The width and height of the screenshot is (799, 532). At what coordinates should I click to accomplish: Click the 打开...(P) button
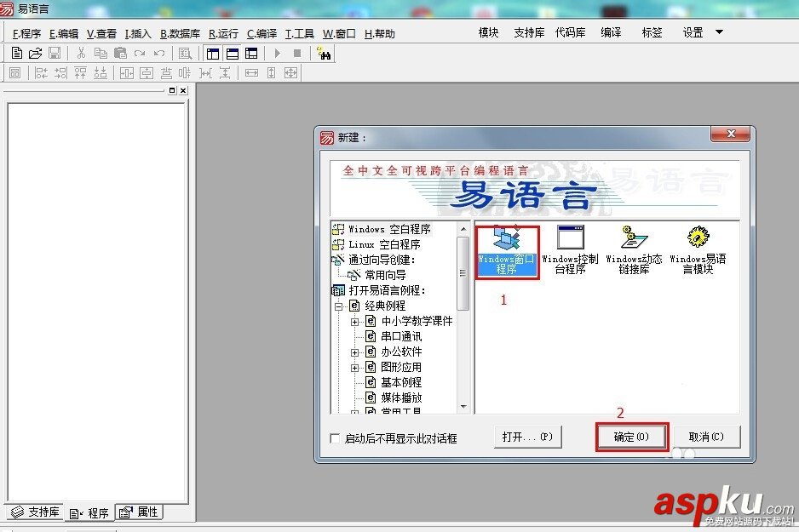[x=527, y=437]
